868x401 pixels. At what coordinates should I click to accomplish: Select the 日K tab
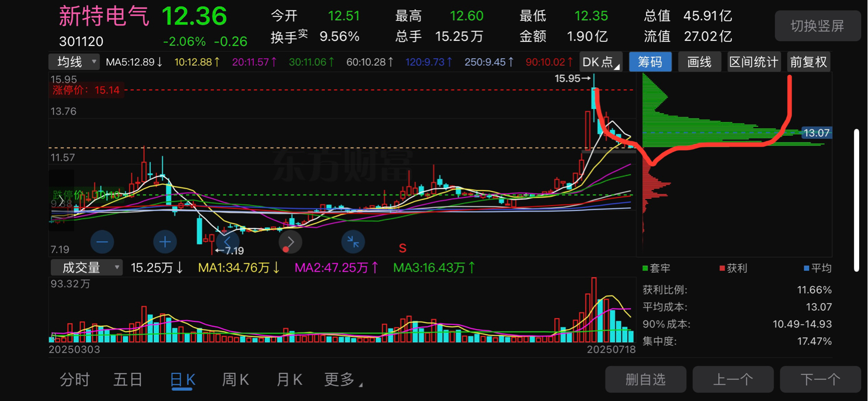coord(183,380)
